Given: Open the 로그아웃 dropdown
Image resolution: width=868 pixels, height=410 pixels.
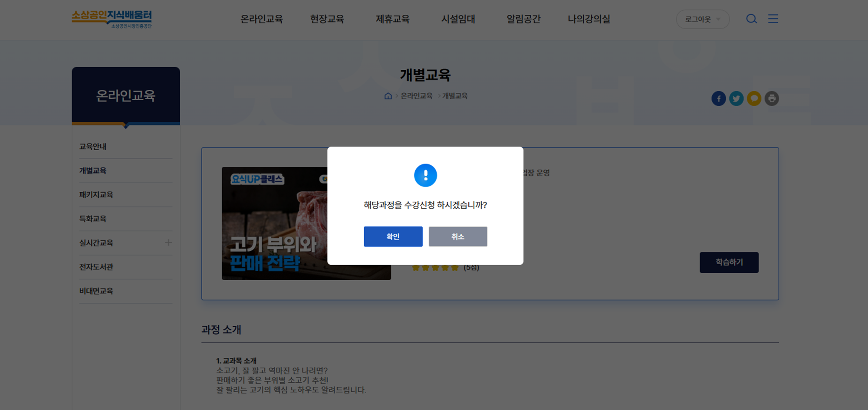Looking at the screenshot, I should (x=703, y=19).
